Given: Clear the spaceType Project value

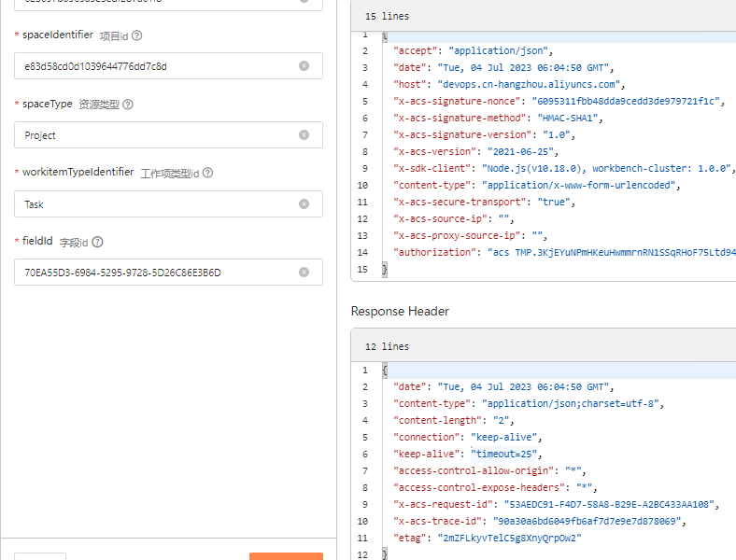Looking at the screenshot, I should pyautogui.click(x=304, y=135).
